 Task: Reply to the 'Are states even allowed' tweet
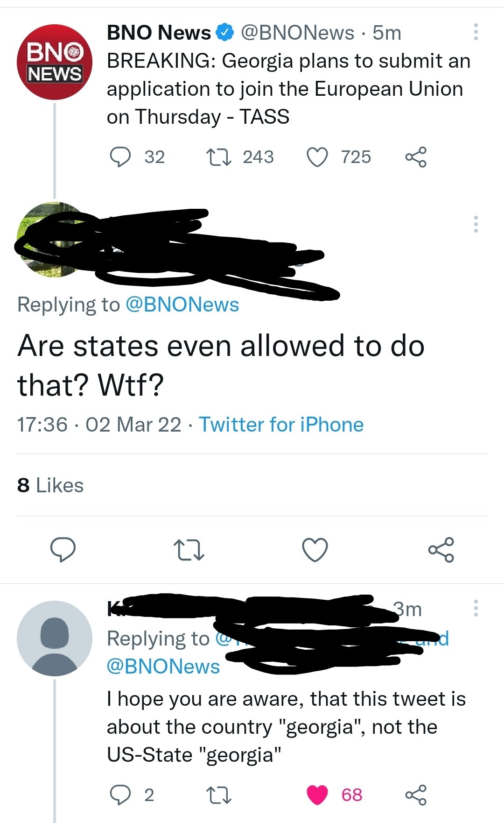coord(63,549)
